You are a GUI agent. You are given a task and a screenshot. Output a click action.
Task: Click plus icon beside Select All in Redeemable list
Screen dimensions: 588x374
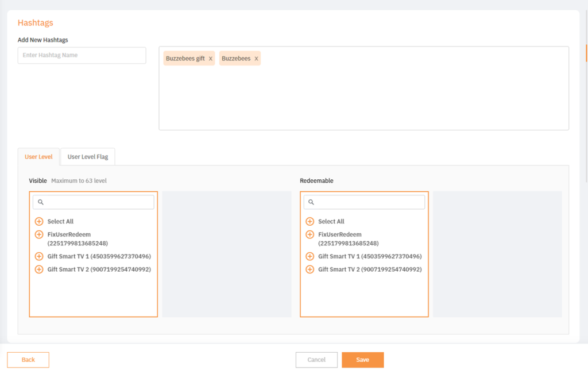pos(310,221)
